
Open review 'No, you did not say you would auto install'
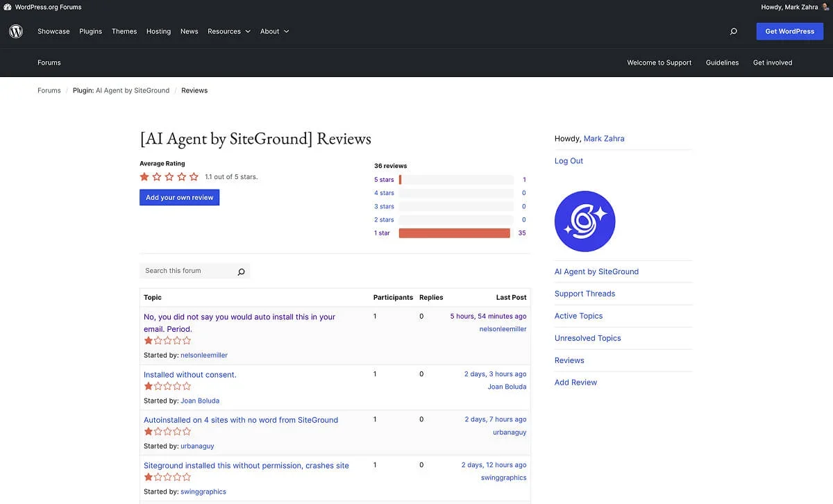(239, 323)
